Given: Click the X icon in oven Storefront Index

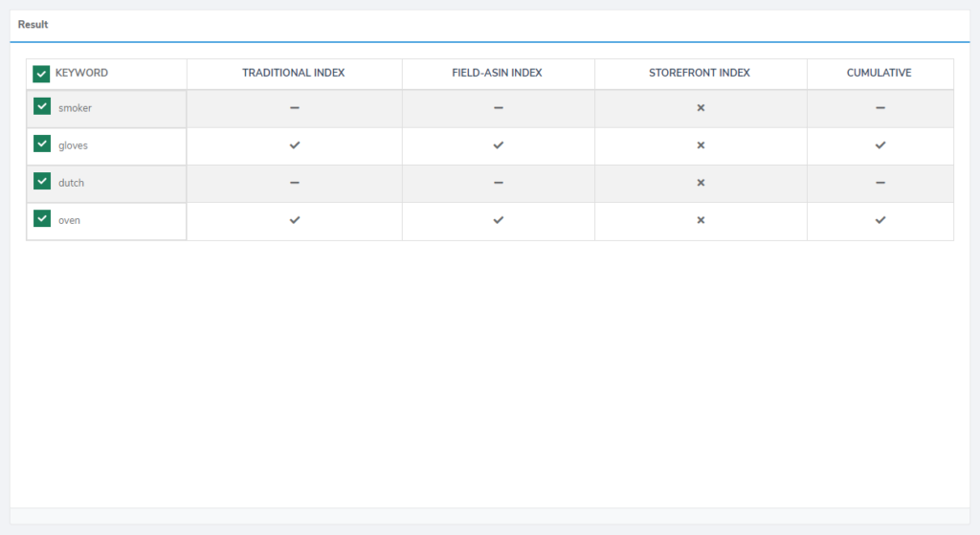Looking at the screenshot, I should coord(701,220).
